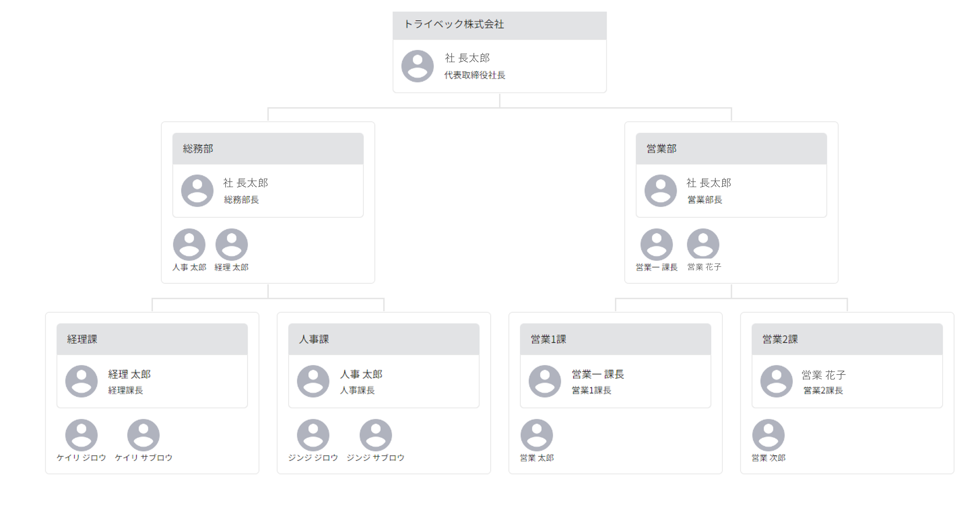Click the 営業1課 section header
This screenshot has width=980, height=518.
[x=615, y=339]
